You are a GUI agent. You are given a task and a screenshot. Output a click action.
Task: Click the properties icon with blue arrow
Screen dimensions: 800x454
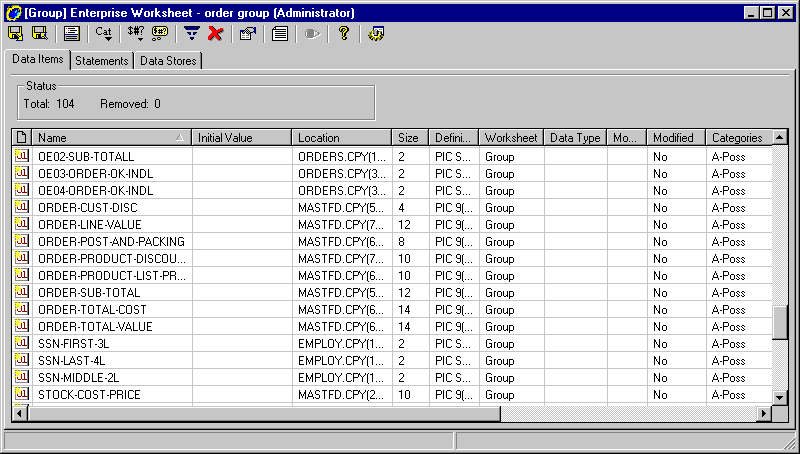click(247, 34)
